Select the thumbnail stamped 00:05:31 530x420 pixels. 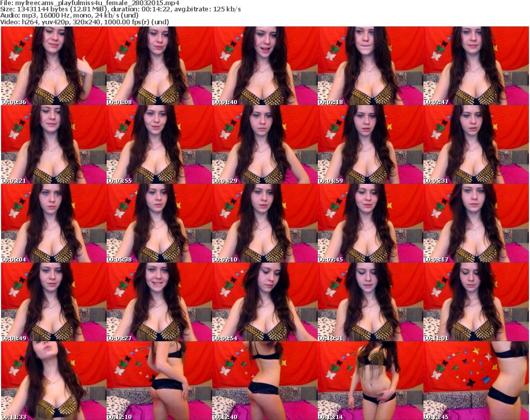tap(476, 144)
